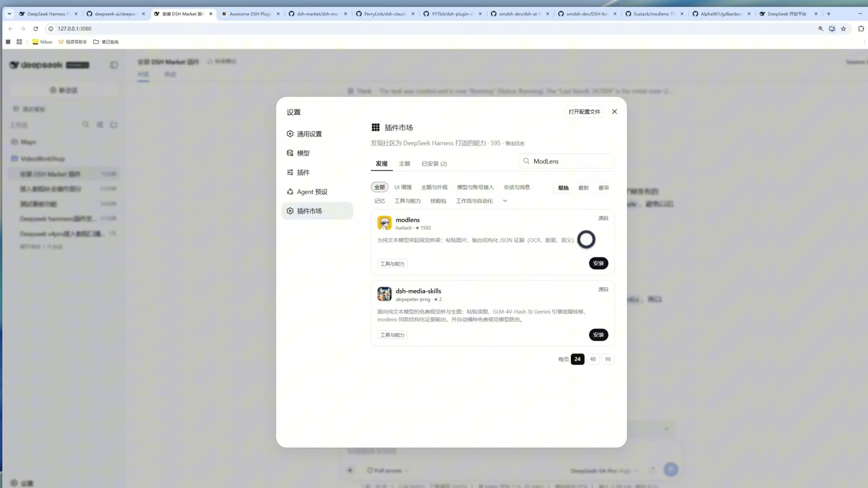This screenshot has width=868, height=488.
Task: Click the 导出日志 link
Action: pyautogui.click(x=515, y=144)
